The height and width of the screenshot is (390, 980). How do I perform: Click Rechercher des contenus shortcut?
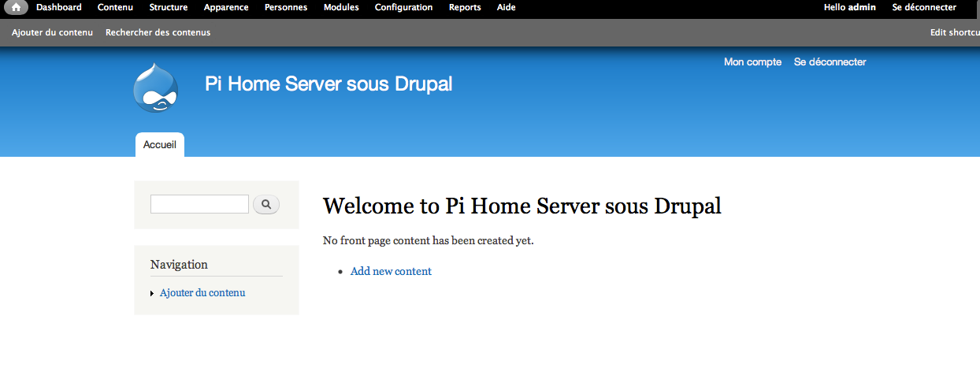click(x=158, y=32)
